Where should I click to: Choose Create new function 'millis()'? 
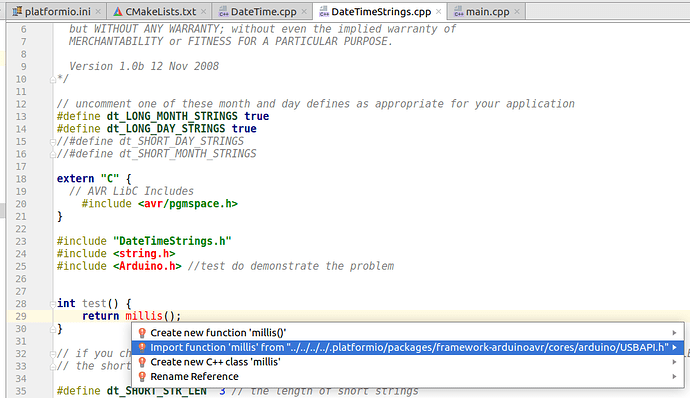coord(407,333)
